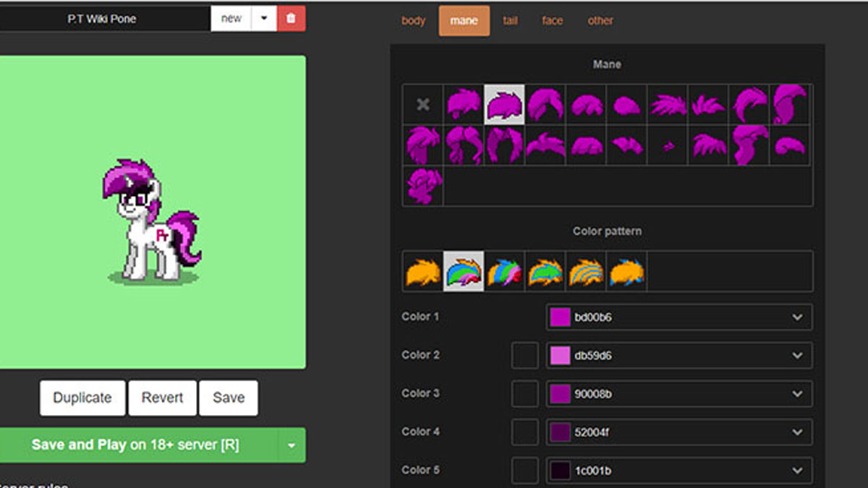Choose the first mane style in top row
This screenshot has height=488, width=868.
(x=464, y=105)
